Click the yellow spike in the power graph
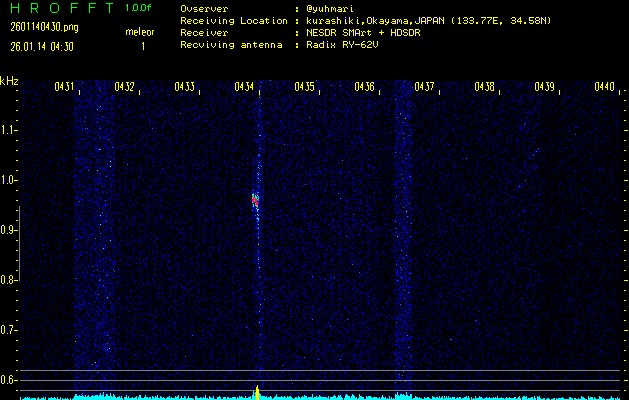Image resolution: width=629 pixels, height=400 pixels. (257, 392)
